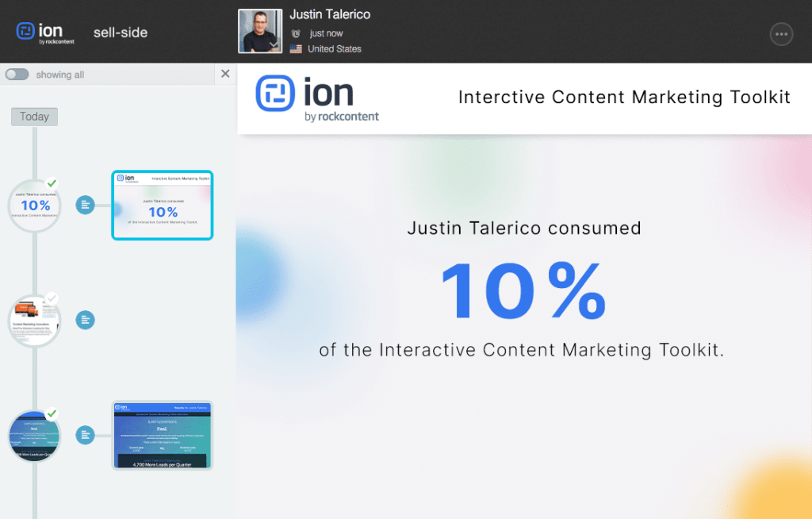Select the Content Marketing Innovation timeline node
812x519 pixels.
click(34, 321)
